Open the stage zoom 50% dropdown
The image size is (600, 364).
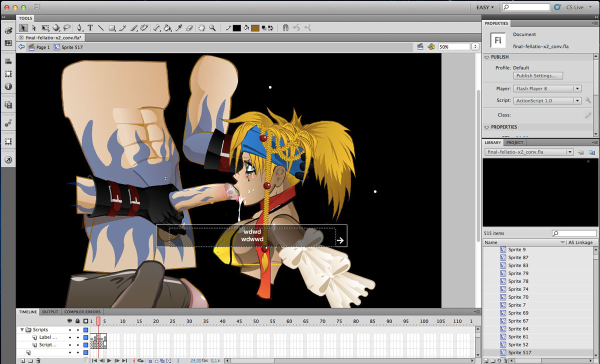tap(474, 46)
